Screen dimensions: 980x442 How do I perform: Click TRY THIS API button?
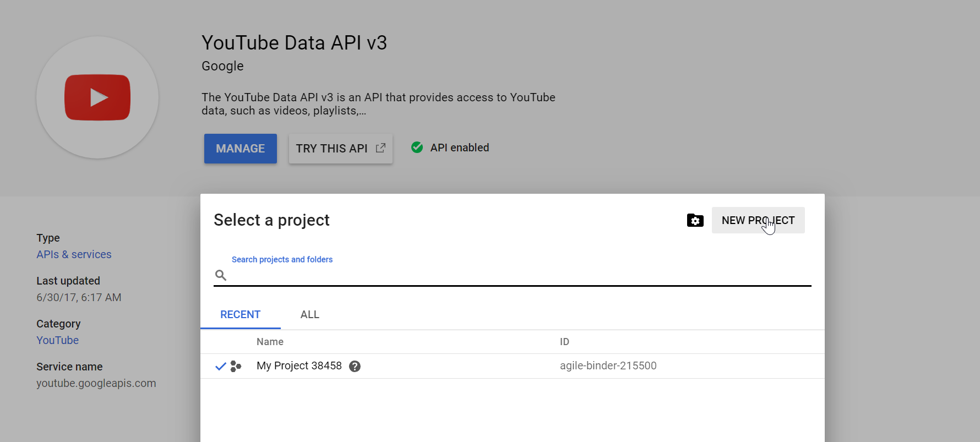point(341,149)
